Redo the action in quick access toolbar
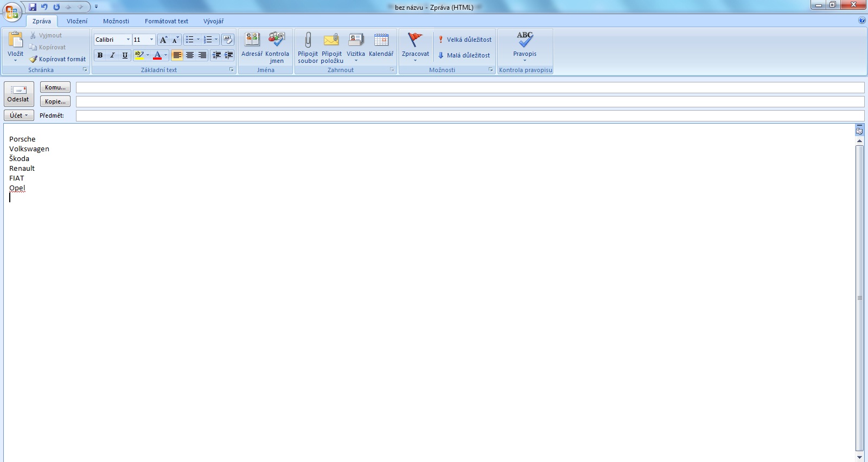868x462 pixels. pos(56,7)
